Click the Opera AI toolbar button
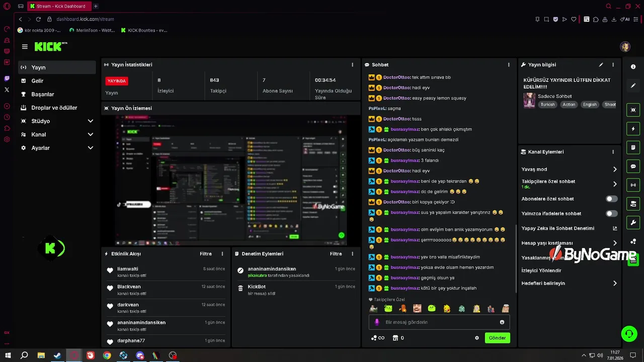 pos(625,19)
